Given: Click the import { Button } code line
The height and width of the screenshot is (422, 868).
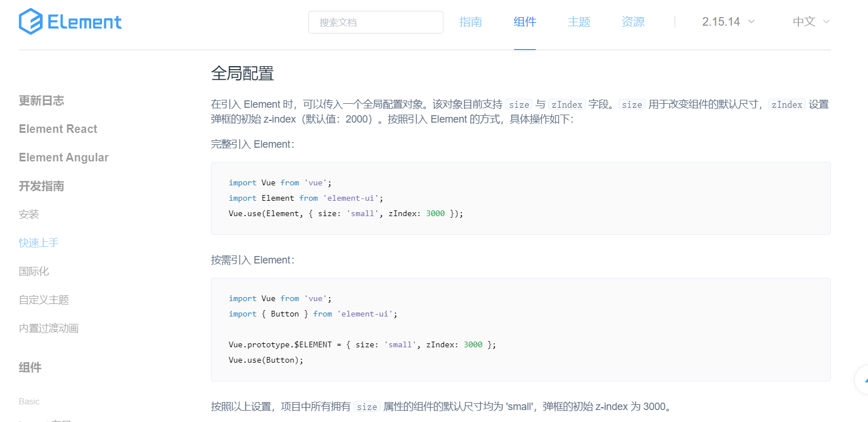Looking at the screenshot, I should coord(313,314).
